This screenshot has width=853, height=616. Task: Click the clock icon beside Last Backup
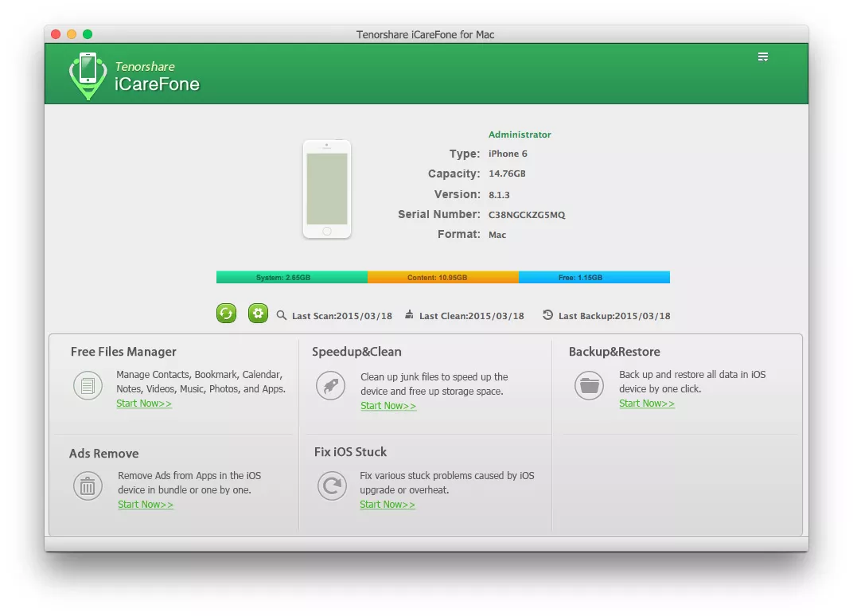pyautogui.click(x=547, y=314)
